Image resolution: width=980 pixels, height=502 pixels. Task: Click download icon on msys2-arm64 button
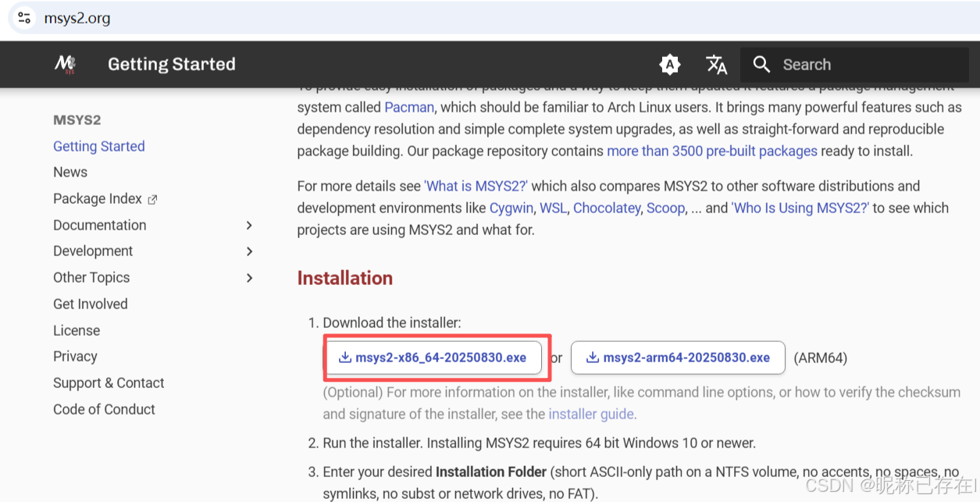click(593, 358)
